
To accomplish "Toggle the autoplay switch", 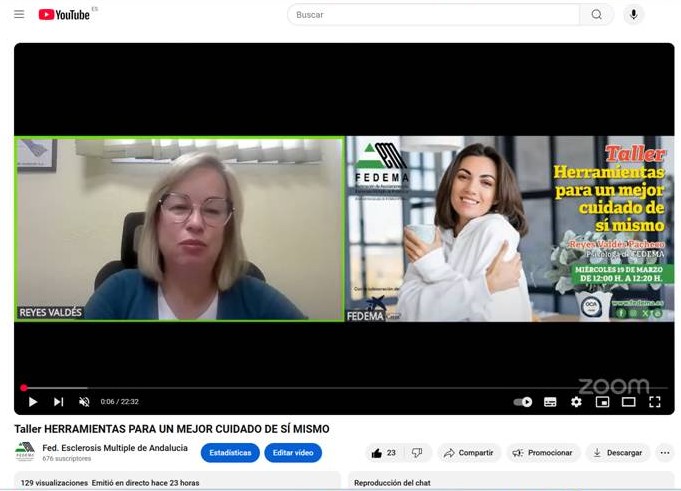I will coord(522,402).
